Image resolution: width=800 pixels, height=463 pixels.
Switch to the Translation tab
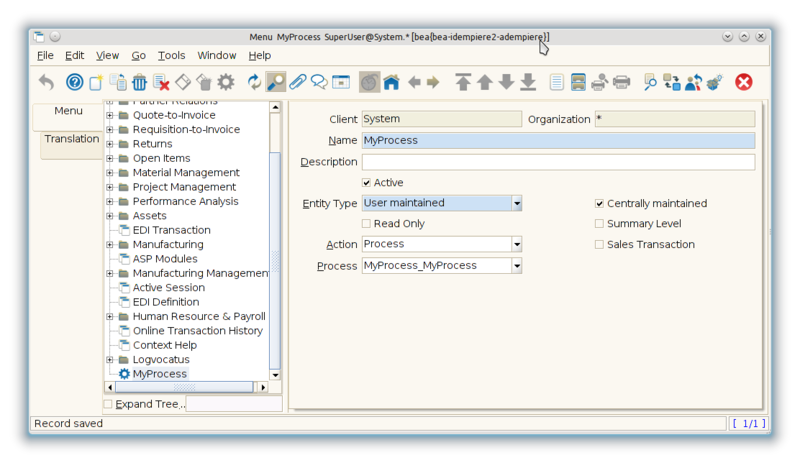click(71, 139)
